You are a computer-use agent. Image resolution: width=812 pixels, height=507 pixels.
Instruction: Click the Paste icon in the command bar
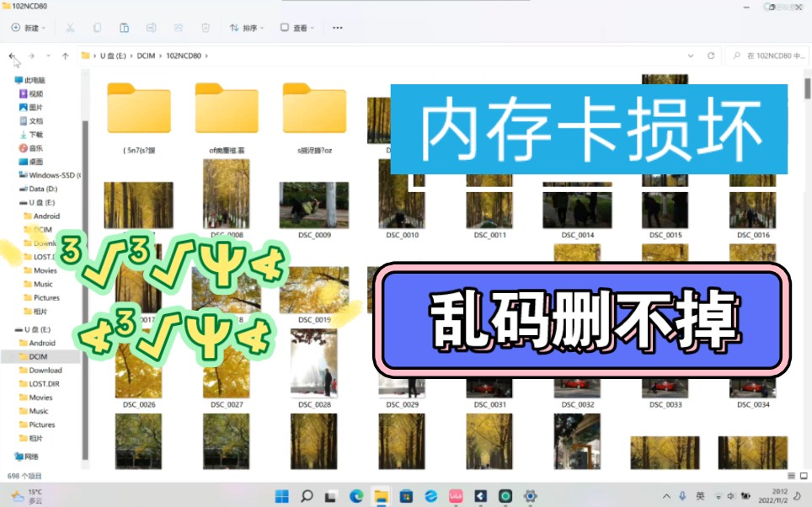[124, 27]
